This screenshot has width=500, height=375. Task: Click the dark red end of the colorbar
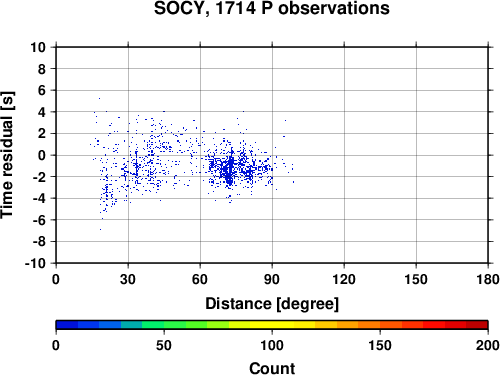click(477, 325)
